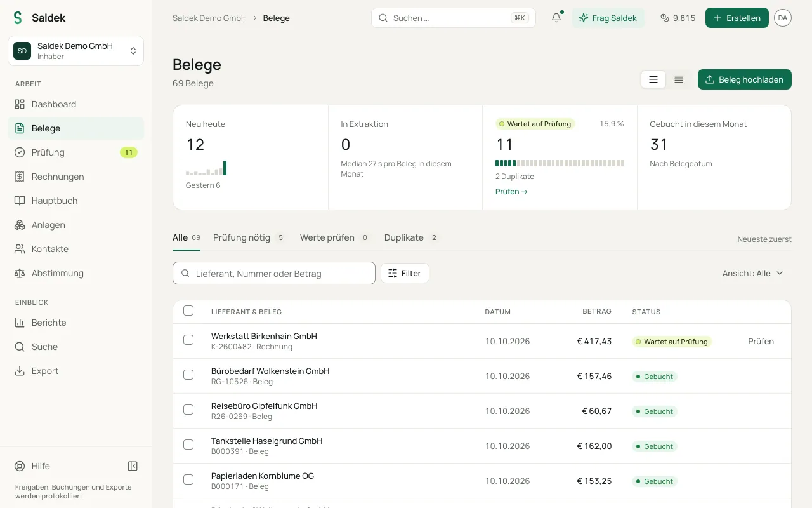
Task: Tick the Bürobedarf Wolkenstein GmbH checkbox
Action: tap(188, 375)
